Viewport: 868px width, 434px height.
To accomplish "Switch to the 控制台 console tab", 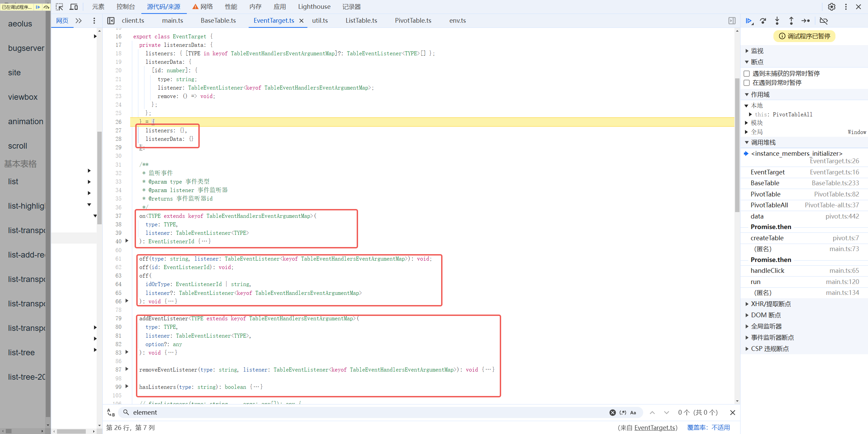I will (125, 7).
